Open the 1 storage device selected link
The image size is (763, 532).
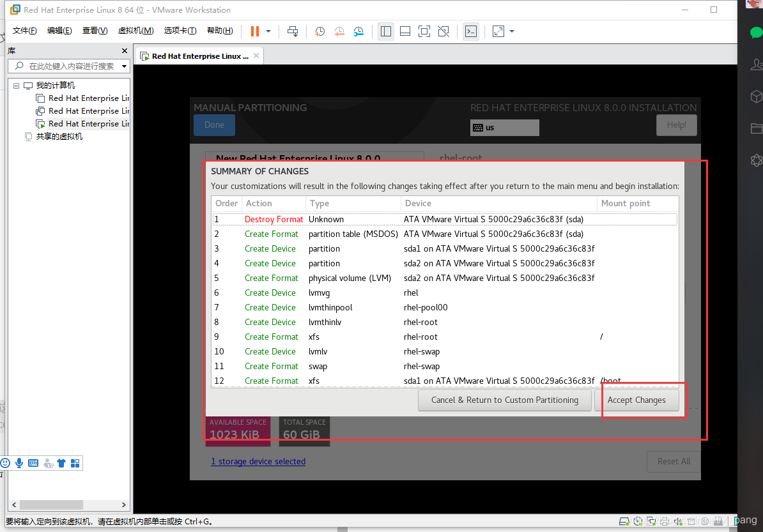point(258,462)
